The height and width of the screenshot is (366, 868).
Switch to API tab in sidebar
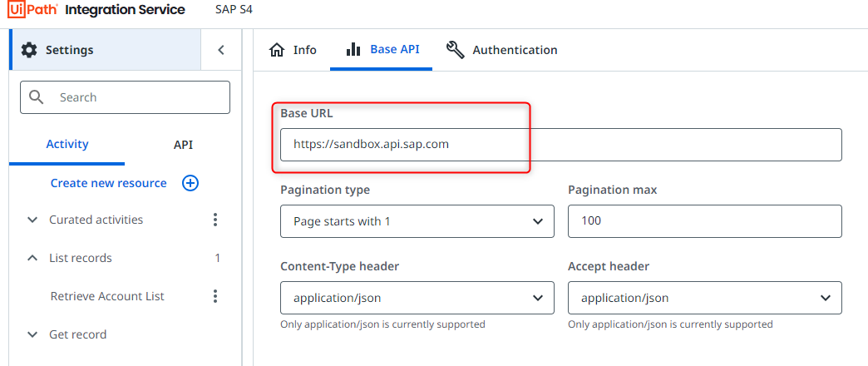point(183,145)
